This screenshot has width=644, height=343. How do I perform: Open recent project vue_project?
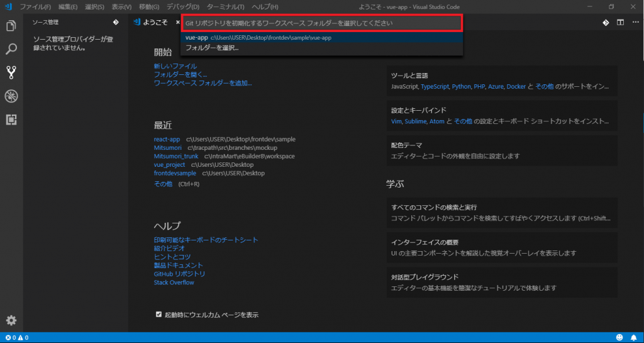(170, 165)
